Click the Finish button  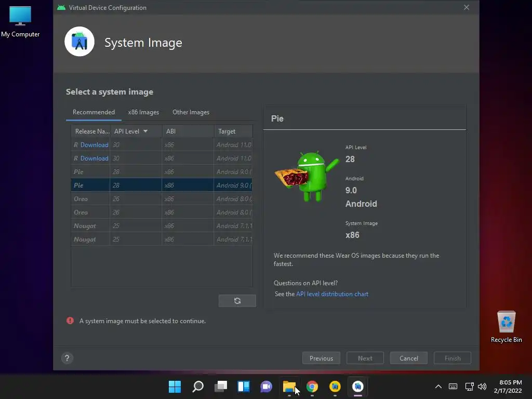[x=453, y=358]
